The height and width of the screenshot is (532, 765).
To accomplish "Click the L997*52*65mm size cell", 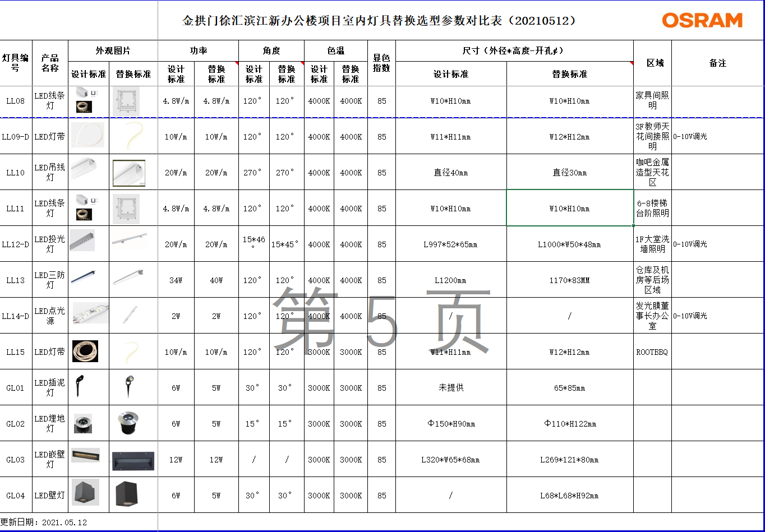I will pyautogui.click(x=451, y=244).
